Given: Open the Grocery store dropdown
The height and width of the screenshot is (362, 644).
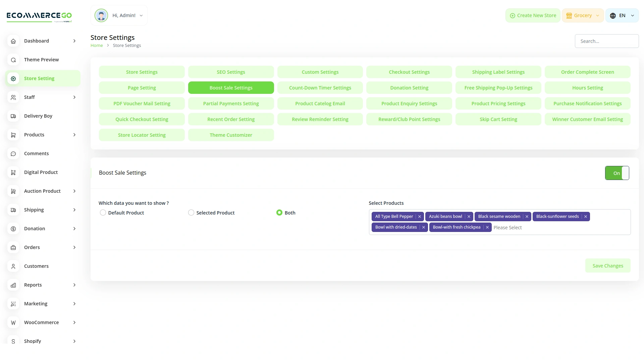Looking at the screenshot, I should click(x=583, y=15).
